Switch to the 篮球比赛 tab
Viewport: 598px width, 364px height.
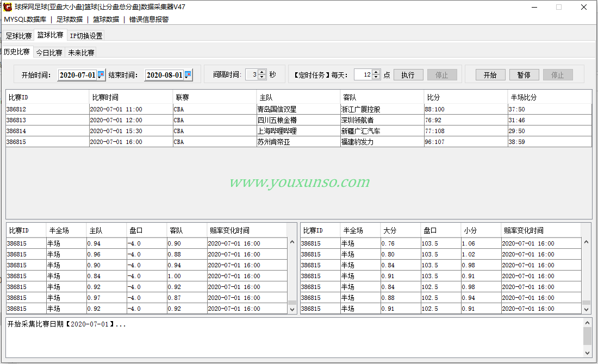(51, 35)
